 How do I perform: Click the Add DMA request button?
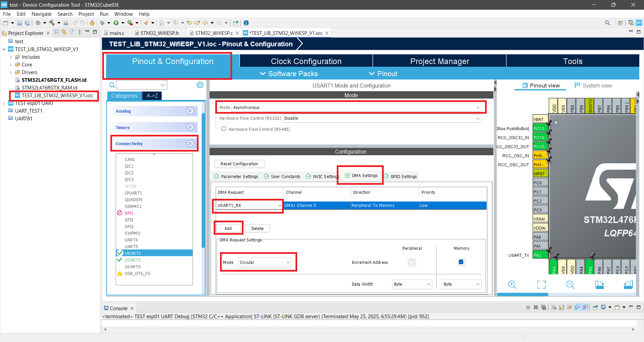point(228,228)
